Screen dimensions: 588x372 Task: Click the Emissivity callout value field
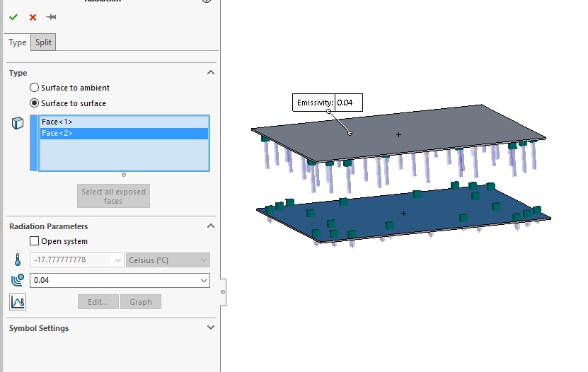tap(349, 103)
